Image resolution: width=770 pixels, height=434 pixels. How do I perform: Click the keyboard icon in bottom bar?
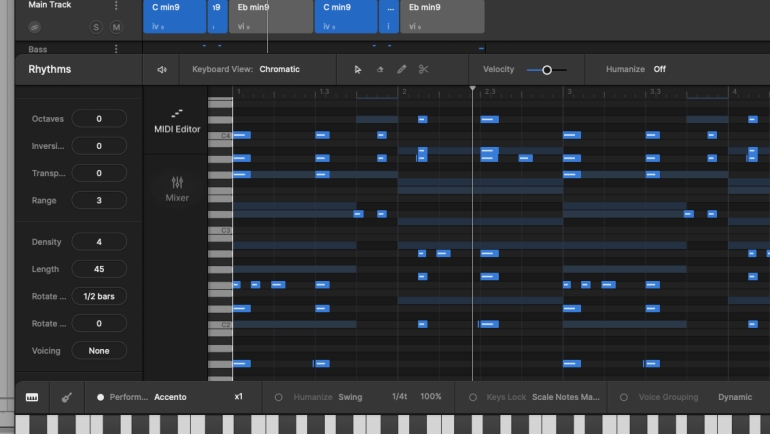click(x=32, y=397)
